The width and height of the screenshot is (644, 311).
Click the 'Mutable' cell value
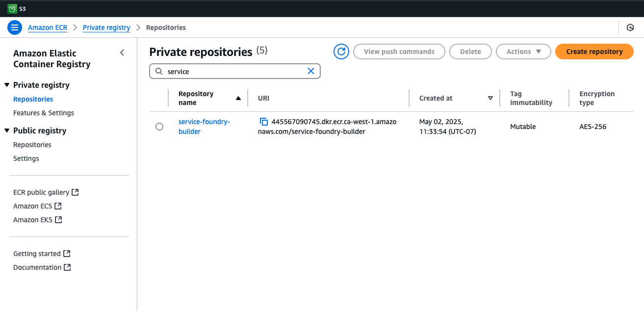point(523,127)
